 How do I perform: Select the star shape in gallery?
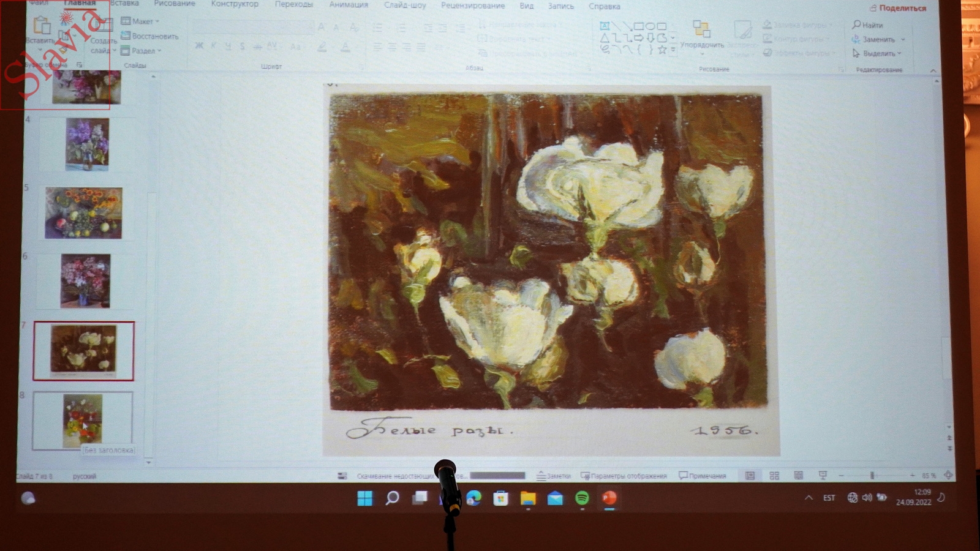click(661, 50)
